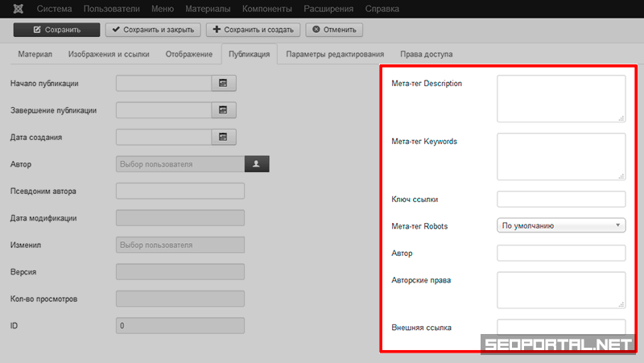Focus the Мета-тег Description text area
This screenshot has width=644, height=363.
tap(560, 99)
